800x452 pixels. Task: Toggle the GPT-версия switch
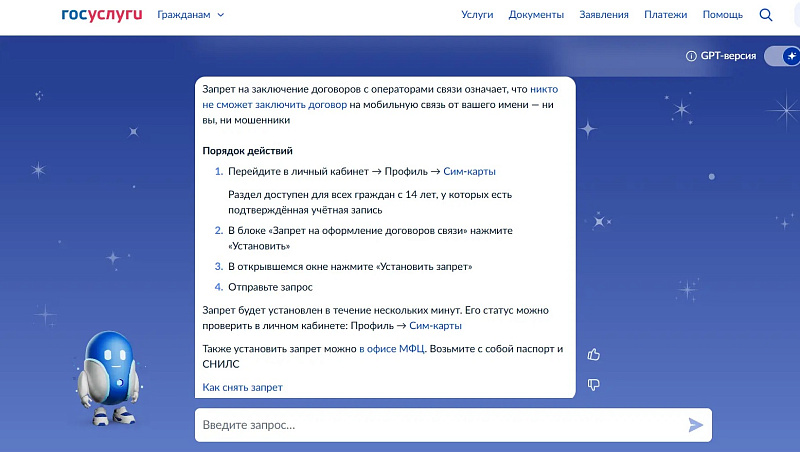coord(782,56)
